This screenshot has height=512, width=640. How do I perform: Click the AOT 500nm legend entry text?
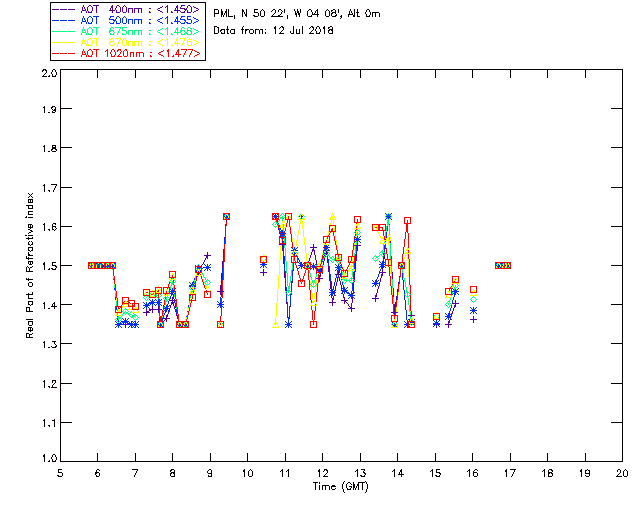(x=140, y=20)
